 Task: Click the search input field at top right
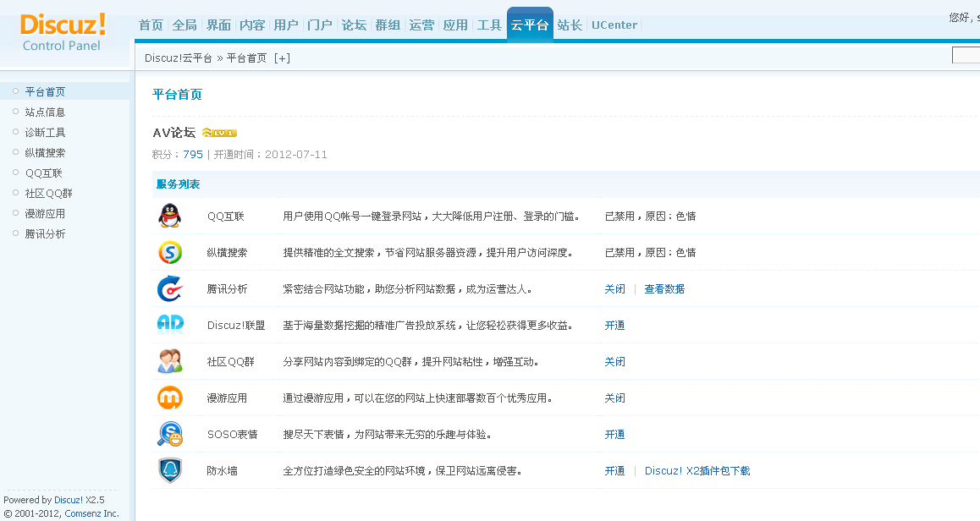(x=966, y=56)
